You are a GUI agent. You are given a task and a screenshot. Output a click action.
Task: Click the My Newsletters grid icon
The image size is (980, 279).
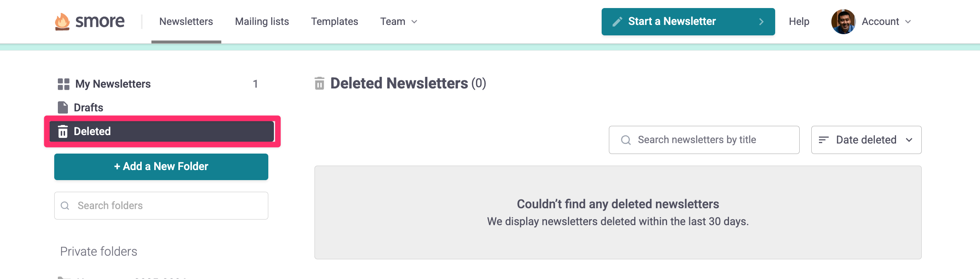63,84
